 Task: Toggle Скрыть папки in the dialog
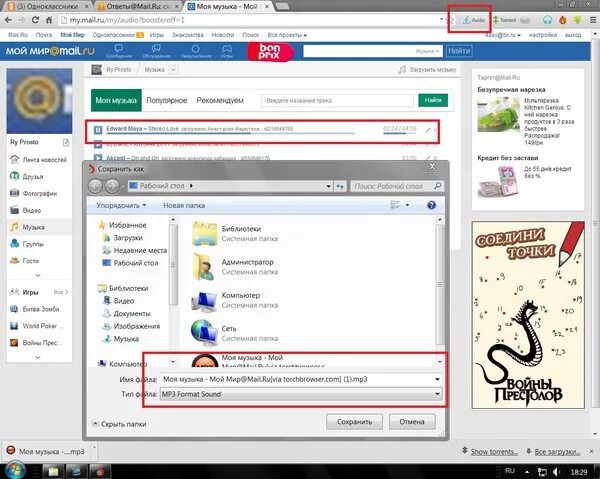(x=119, y=424)
